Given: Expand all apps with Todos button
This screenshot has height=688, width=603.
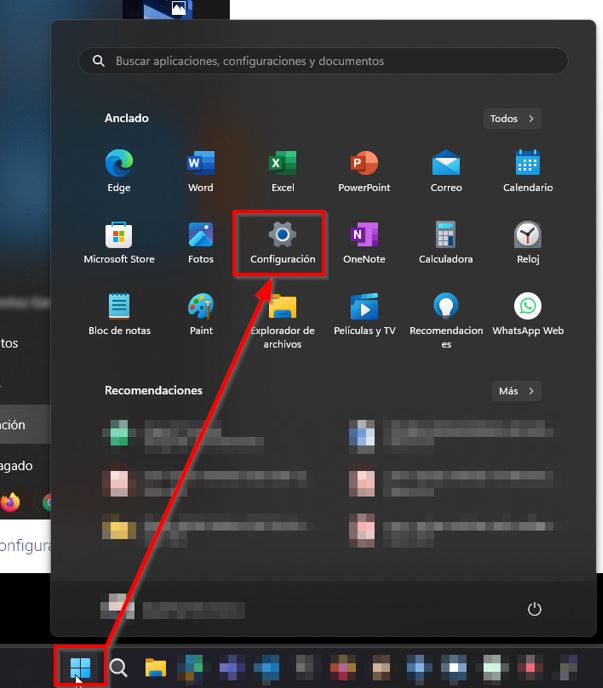Looking at the screenshot, I should [511, 119].
